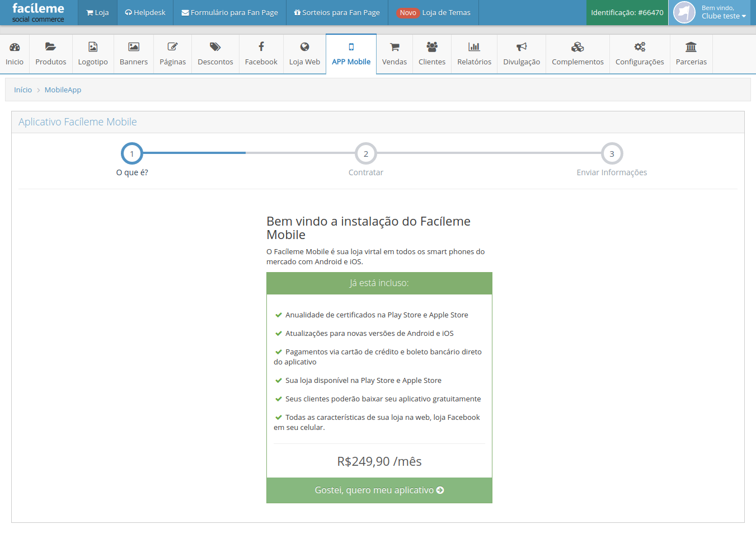Click the Contratar step label
The image size is (756, 538).
366,172
